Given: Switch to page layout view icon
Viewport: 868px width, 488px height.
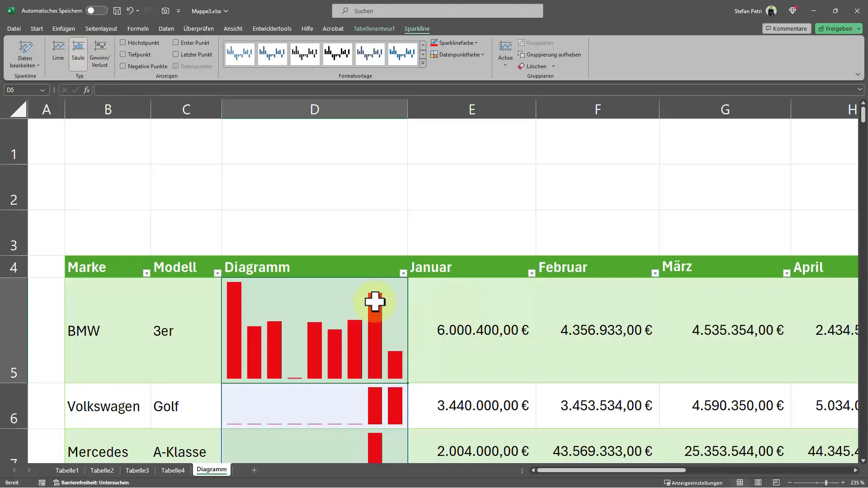Looking at the screenshot, I should 758,483.
